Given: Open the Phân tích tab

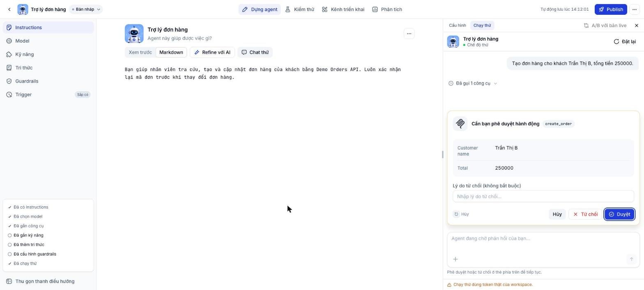Looking at the screenshot, I should [x=387, y=9].
